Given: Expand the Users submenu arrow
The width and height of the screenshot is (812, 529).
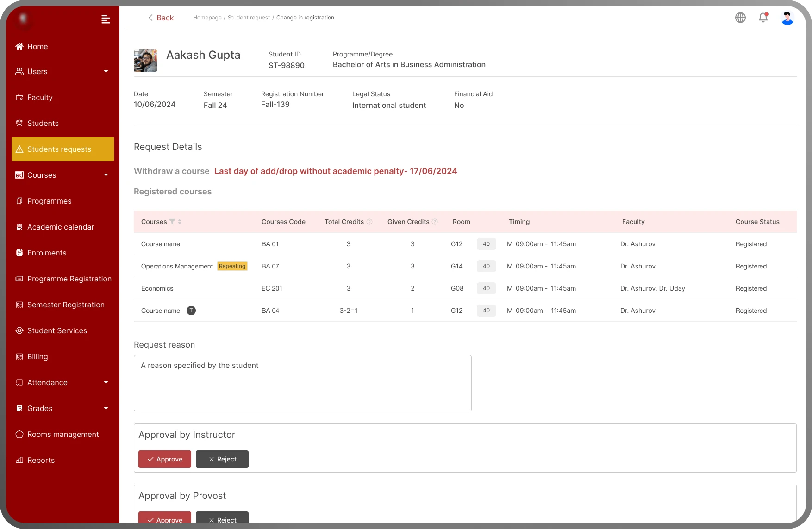Looking at the screenshot, I should [x=106, y=71].
